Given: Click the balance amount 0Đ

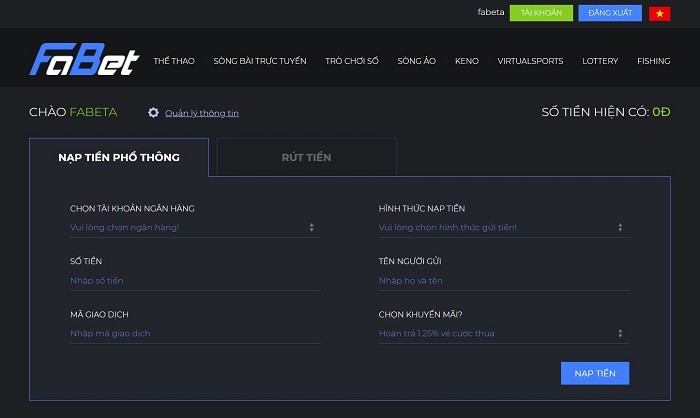Looking at the screenshot, I should (661, 112).
